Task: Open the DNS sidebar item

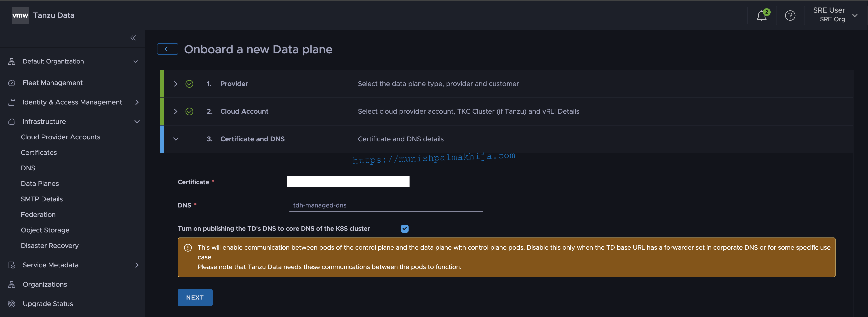Action: (x=28, y=168)
